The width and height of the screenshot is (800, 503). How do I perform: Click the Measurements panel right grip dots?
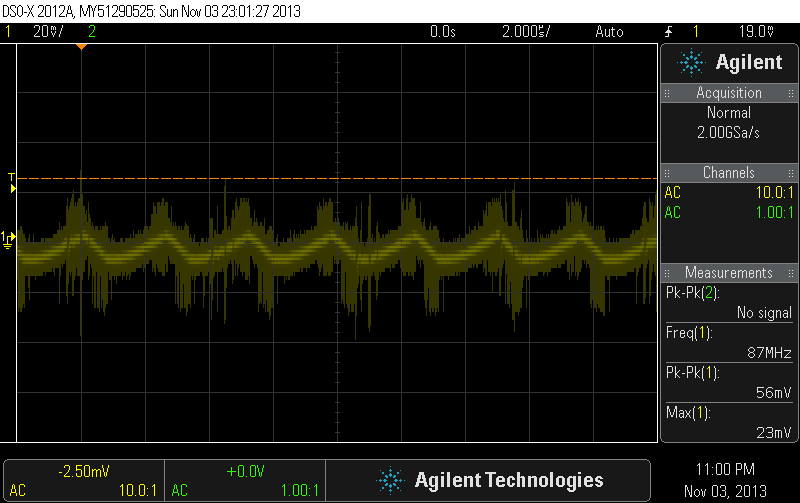[791, 273]
